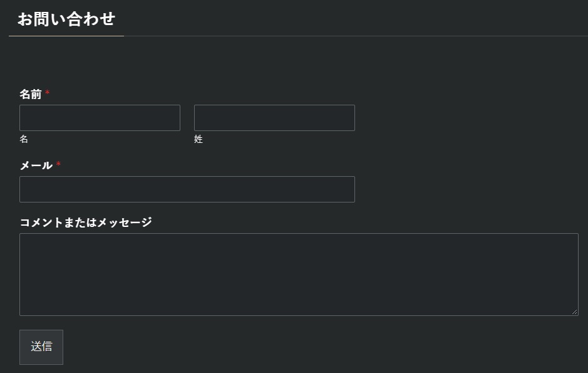Click the red asterisk beside メール

(58, 165)
